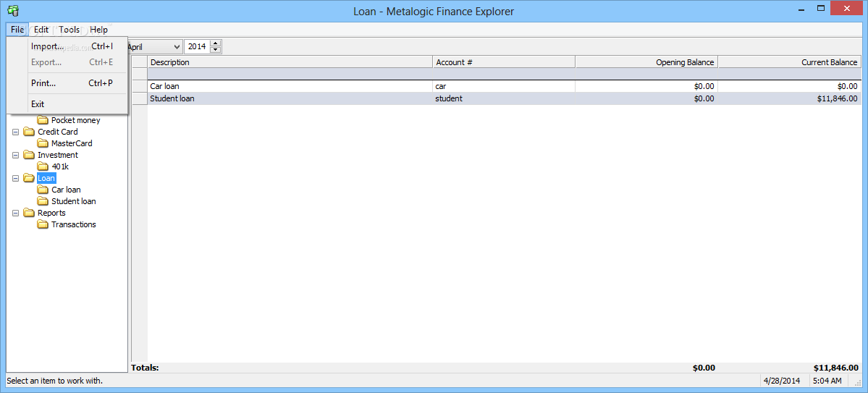Screen dimensions: 868x393
Task: Click the Reports folder icon
Action: [29, 213]
